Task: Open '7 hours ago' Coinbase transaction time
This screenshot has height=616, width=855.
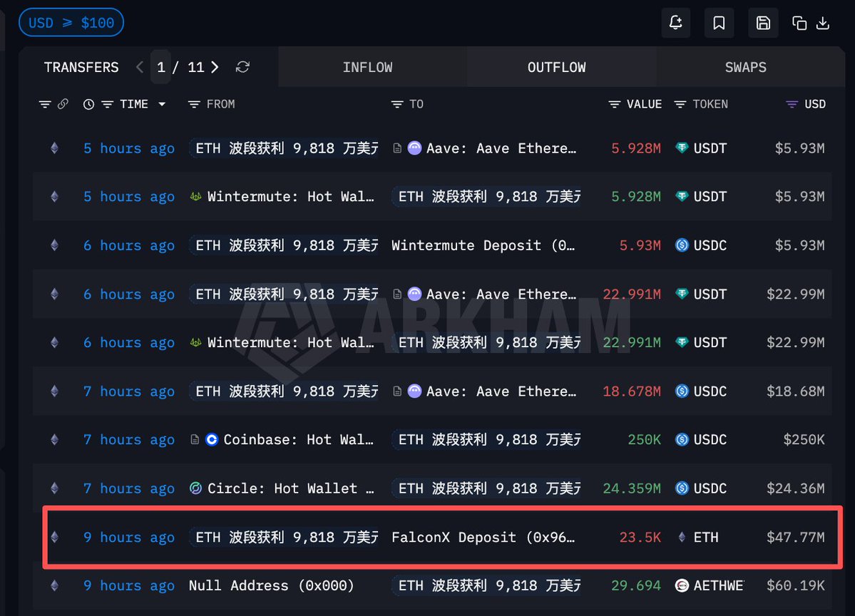Action: pos(128,439)
